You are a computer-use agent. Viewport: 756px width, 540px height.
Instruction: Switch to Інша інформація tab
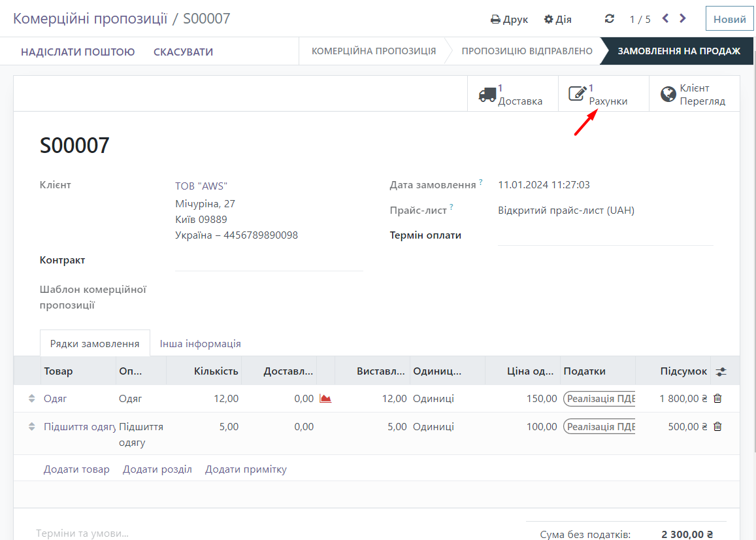pyautogui.click(x=200, y=343)
